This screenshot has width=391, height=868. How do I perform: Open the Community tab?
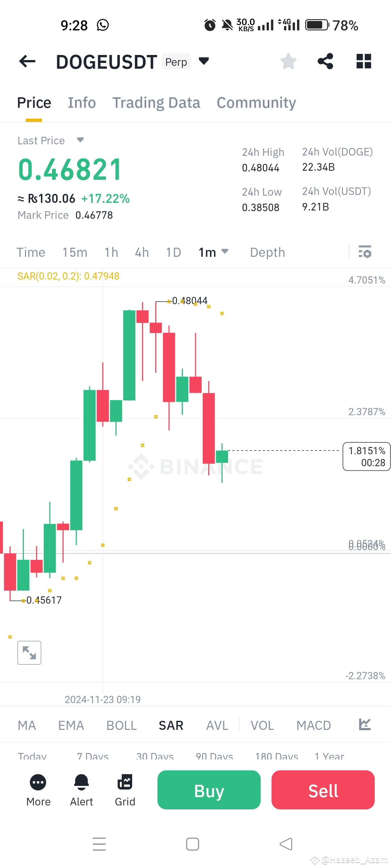click(x=256, y=102)
